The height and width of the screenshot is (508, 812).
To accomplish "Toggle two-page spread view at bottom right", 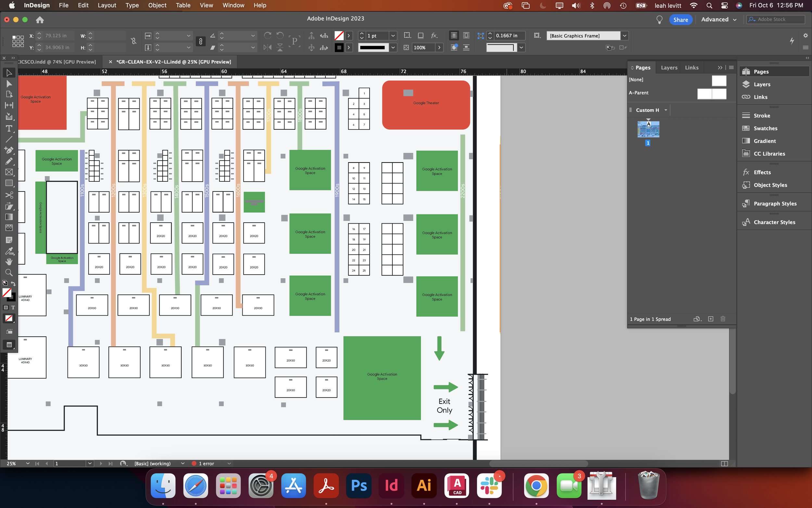I will tap(725, 463).
